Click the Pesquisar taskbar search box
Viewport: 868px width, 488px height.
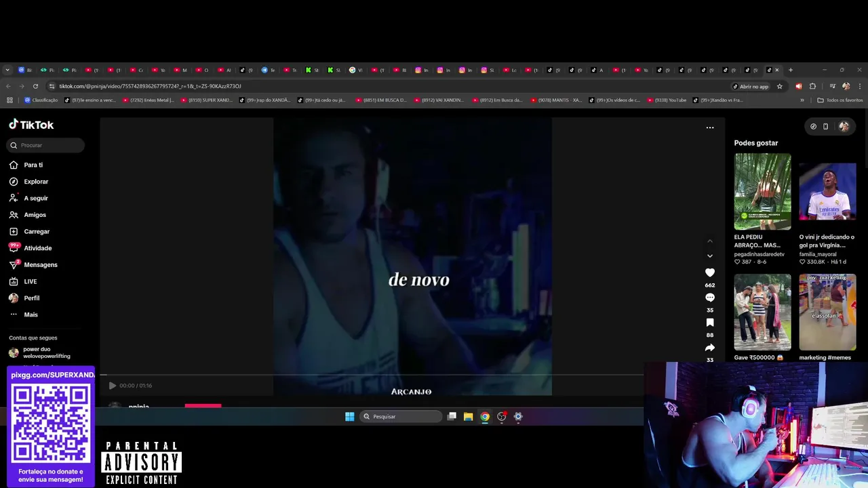401,417
